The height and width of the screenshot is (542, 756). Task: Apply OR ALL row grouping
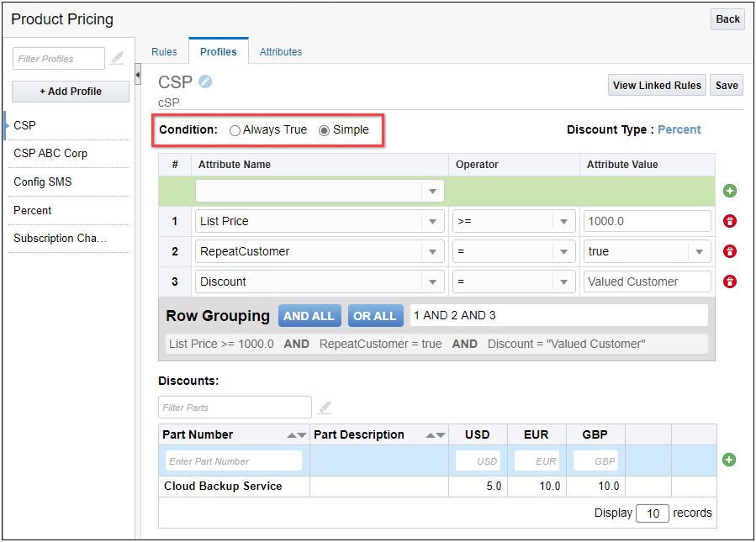coord(375,315)
